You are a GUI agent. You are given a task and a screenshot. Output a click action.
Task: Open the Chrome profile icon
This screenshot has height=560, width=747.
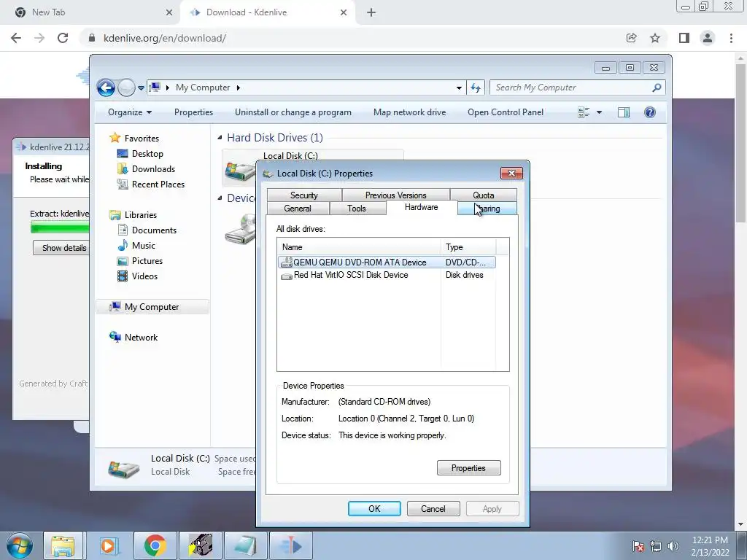[x=708, y=38]
